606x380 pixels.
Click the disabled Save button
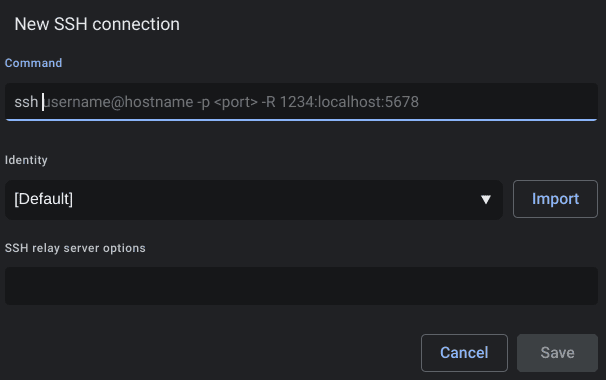(x=557, y=353)
